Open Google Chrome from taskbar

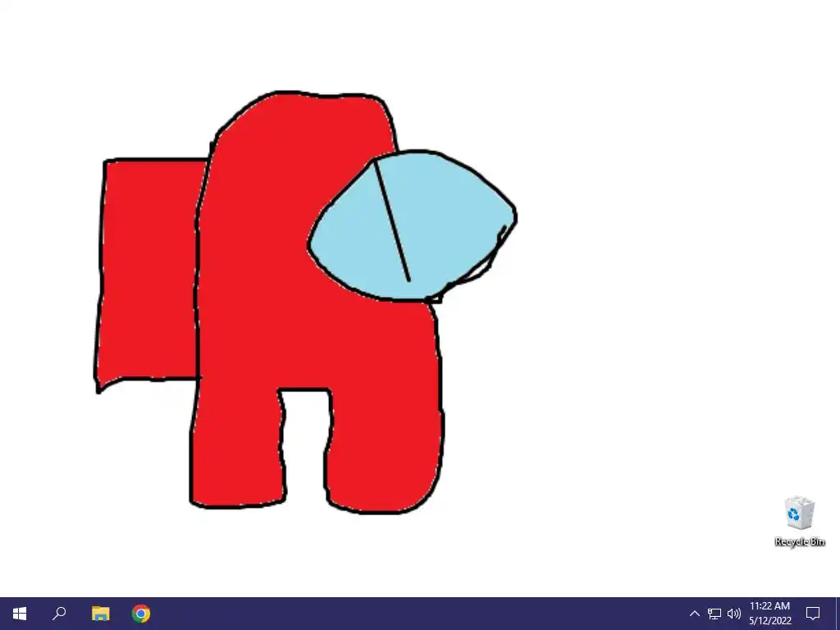coord(141,614)
